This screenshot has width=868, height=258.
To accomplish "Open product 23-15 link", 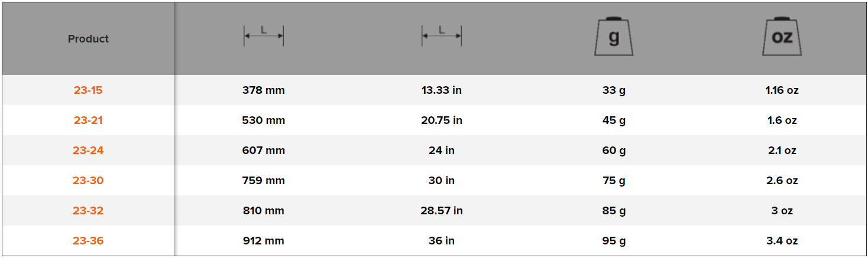I will click(88, 90).
